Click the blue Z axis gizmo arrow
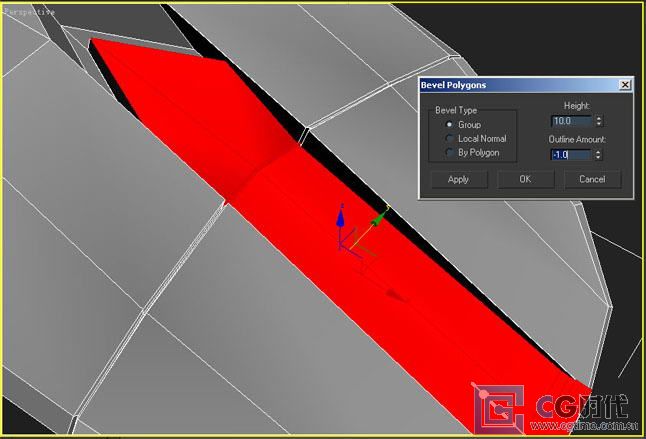 (x=340, y=216)
